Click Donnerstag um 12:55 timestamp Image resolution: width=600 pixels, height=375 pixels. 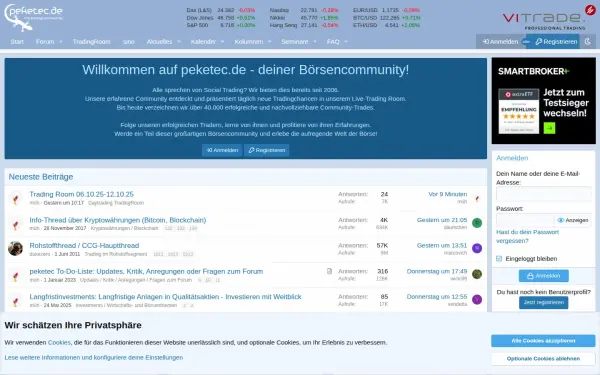coord(437,297)
